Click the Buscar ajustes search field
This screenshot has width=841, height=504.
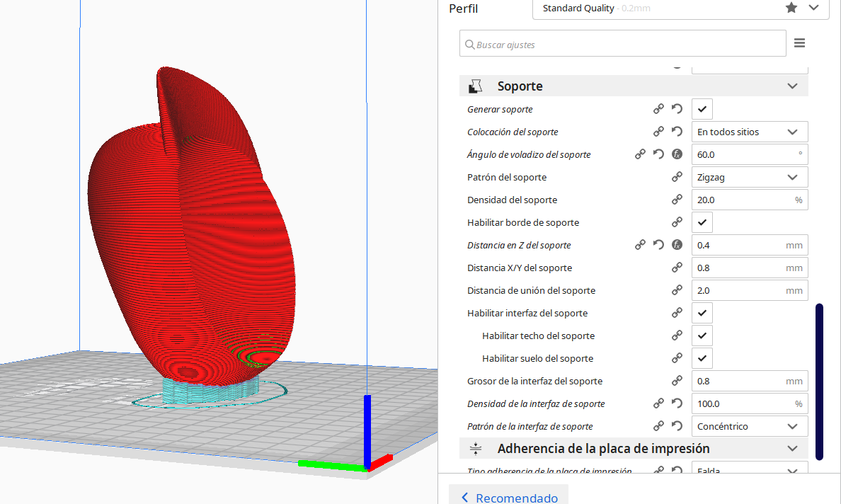click(x=623, y=43)
